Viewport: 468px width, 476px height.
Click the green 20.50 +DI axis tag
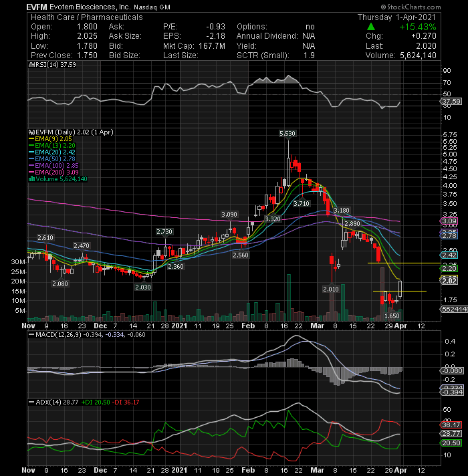coord(451,443)
